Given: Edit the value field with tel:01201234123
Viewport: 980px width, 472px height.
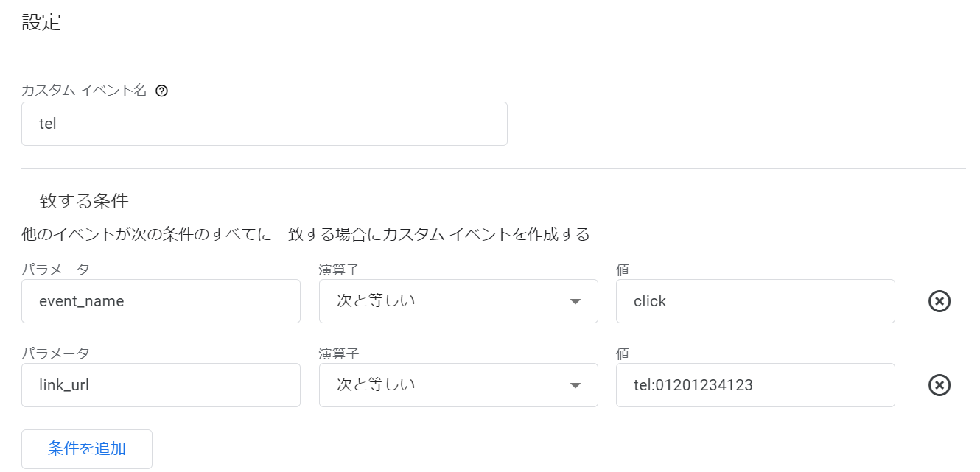Looking at the screenshot, I should pos(755,385).
